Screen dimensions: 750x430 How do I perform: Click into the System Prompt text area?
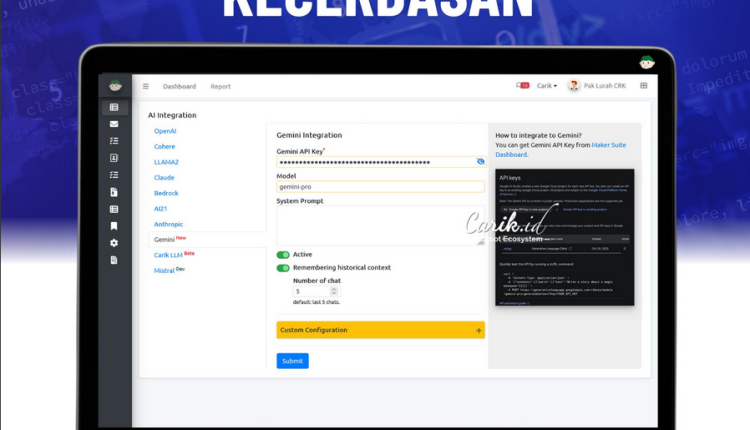click(380, 226)
